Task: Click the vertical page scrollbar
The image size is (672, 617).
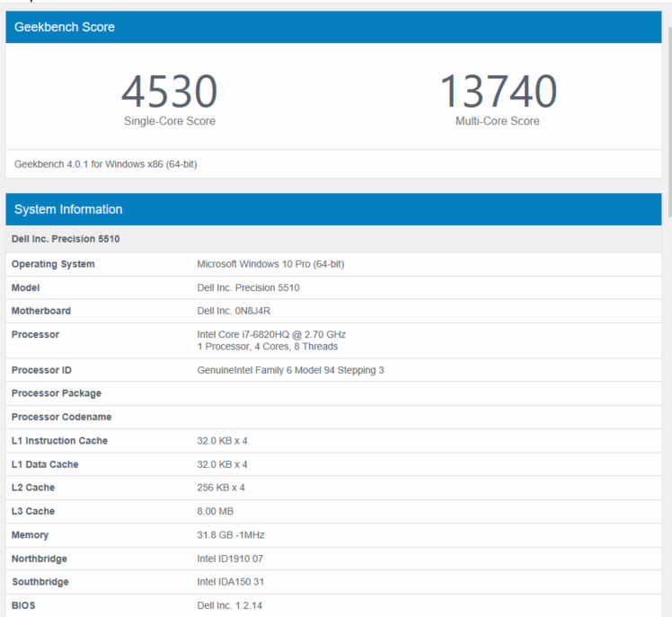Action: 670,120
